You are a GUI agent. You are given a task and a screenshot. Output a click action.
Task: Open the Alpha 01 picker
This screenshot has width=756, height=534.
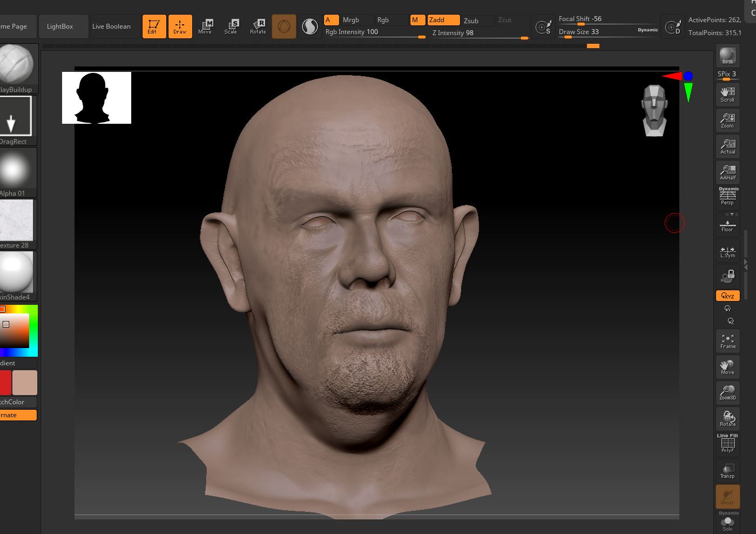tap(18, 172)
